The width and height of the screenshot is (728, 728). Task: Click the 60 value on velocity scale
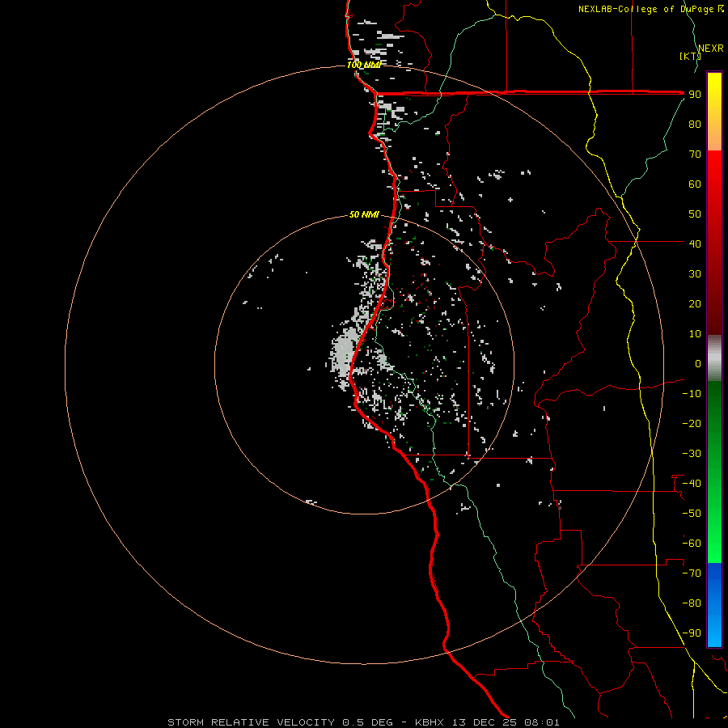pos(695,184)
